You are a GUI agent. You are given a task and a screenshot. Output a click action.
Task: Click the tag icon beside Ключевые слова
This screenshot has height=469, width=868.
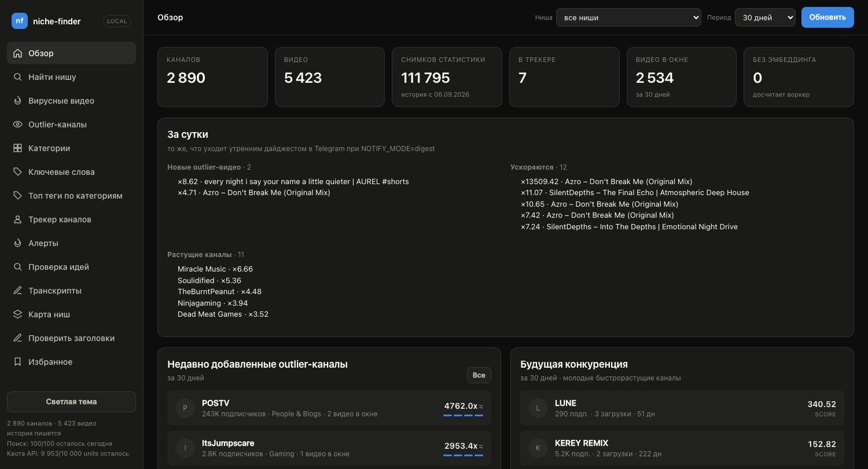click(17, 172)
